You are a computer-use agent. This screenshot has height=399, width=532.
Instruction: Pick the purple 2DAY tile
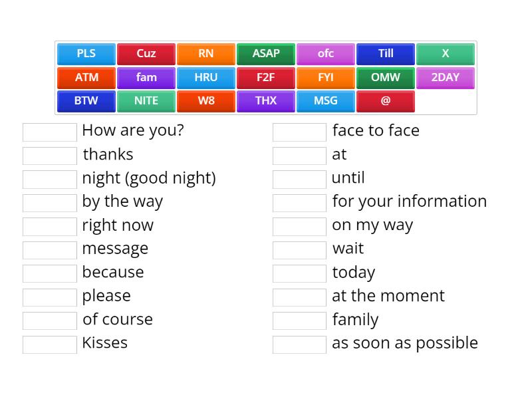click(446, 78)
